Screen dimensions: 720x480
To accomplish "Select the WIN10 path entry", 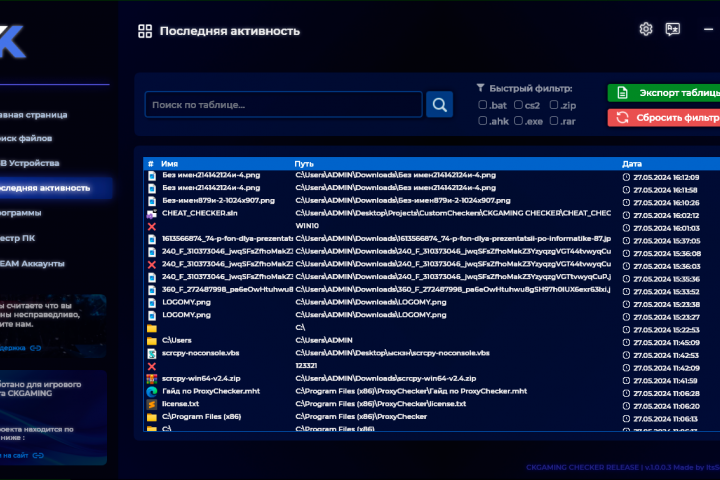I will pos(307,226).
